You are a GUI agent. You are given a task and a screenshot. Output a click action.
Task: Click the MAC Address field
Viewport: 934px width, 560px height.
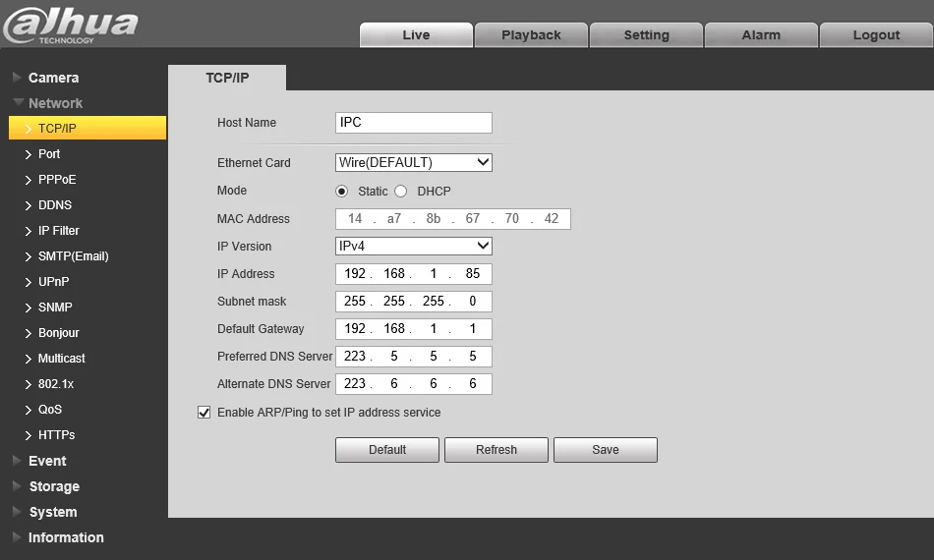point(452,219)
